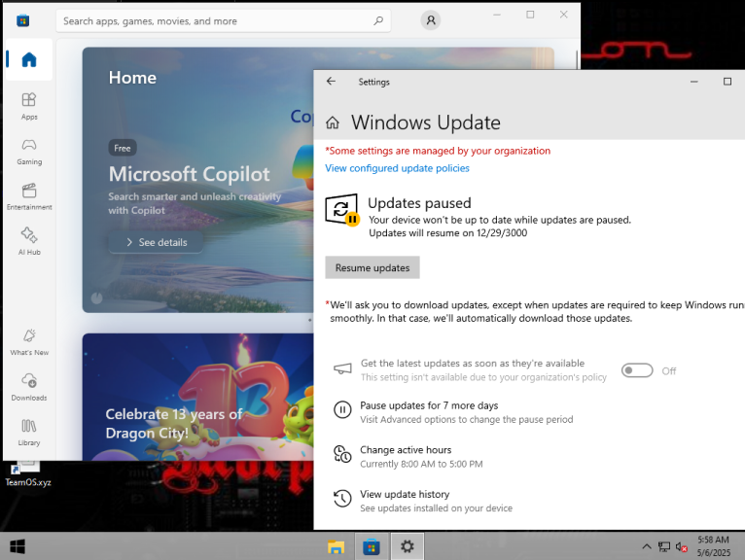Minimize the Settings window
The width and height of the screenshot is (745, 560).
pos(693,82)
